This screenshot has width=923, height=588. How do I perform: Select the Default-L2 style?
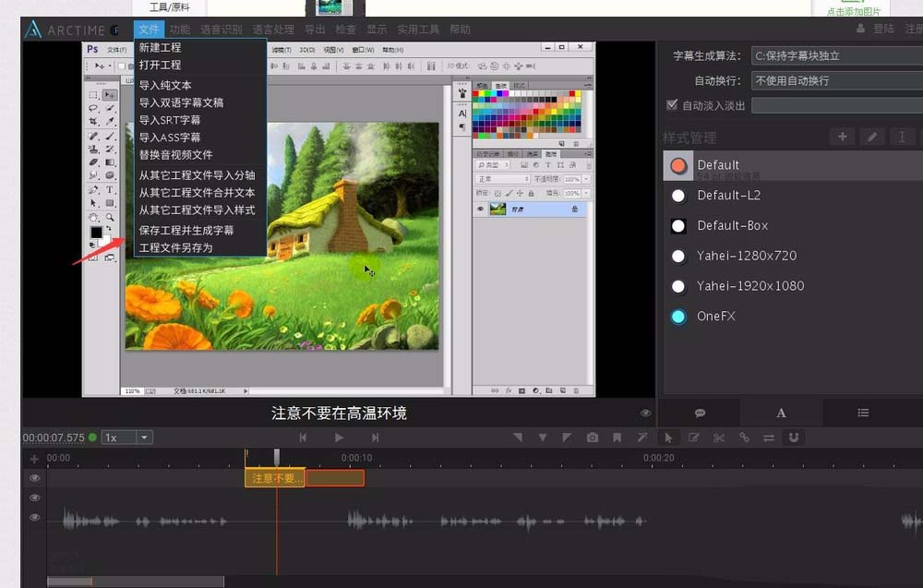coord(793,196)
